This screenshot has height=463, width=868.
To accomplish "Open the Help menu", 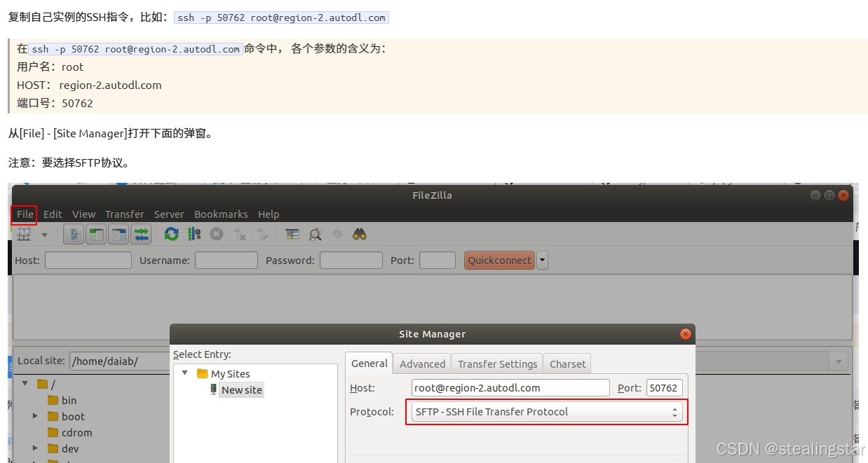I will (x=269, y=214).
